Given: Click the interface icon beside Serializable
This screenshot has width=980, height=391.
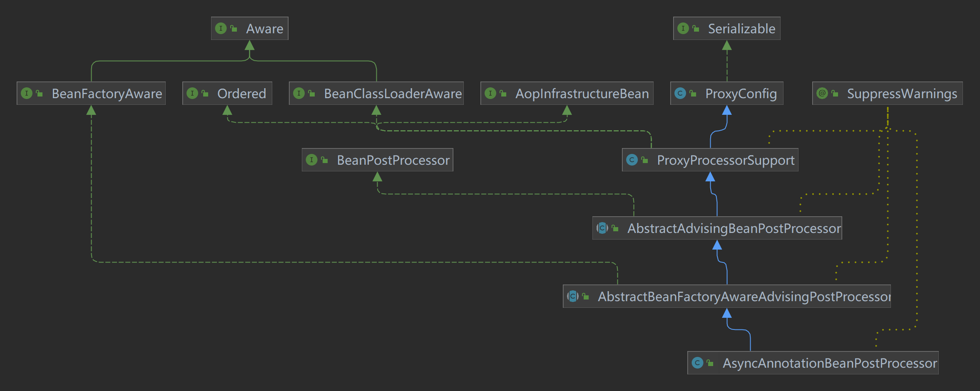Looking at the screenshot, I should pyautogui.click(x=683, y=28).
